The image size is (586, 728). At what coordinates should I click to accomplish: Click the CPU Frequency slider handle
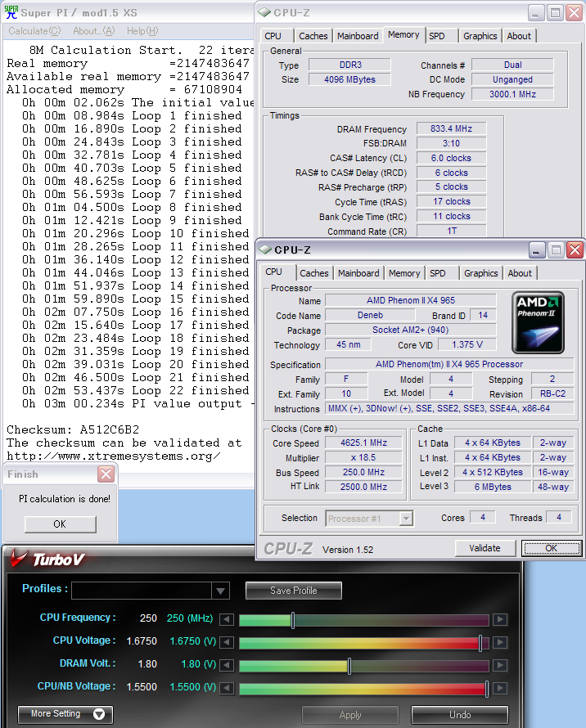coord(293,620)
